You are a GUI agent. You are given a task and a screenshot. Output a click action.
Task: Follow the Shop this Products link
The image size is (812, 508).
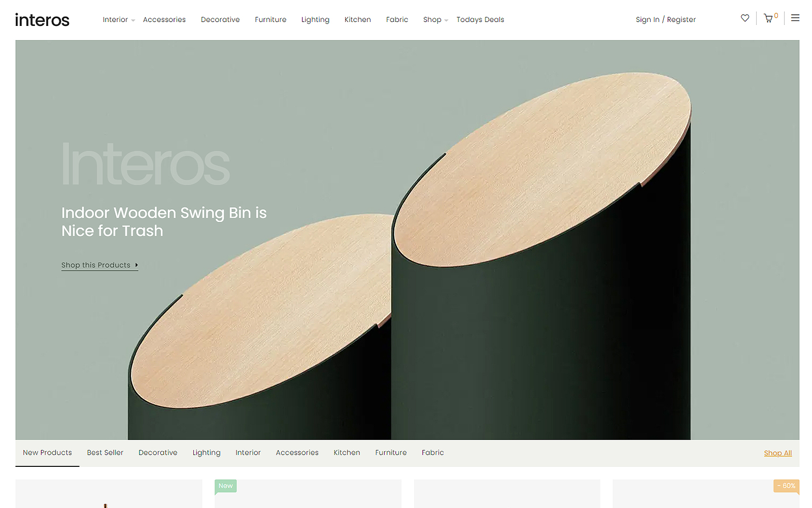pyautogui.click(x=99, y=265)
